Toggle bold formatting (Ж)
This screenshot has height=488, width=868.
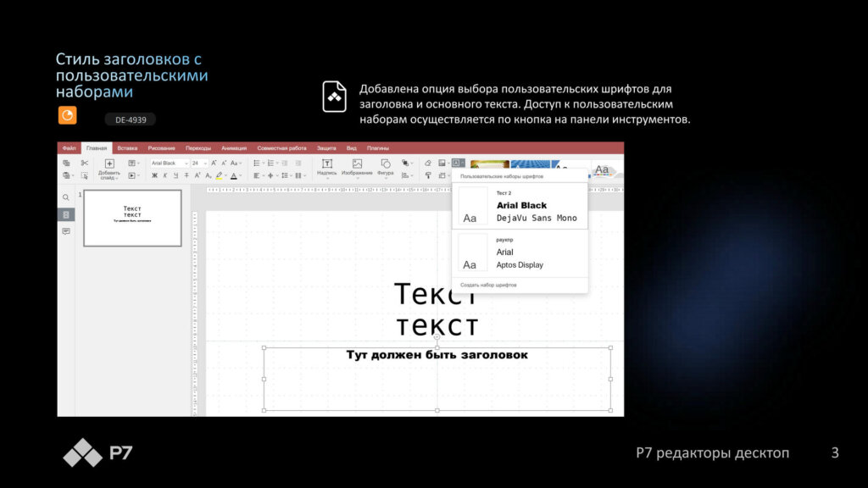[155, 175]
